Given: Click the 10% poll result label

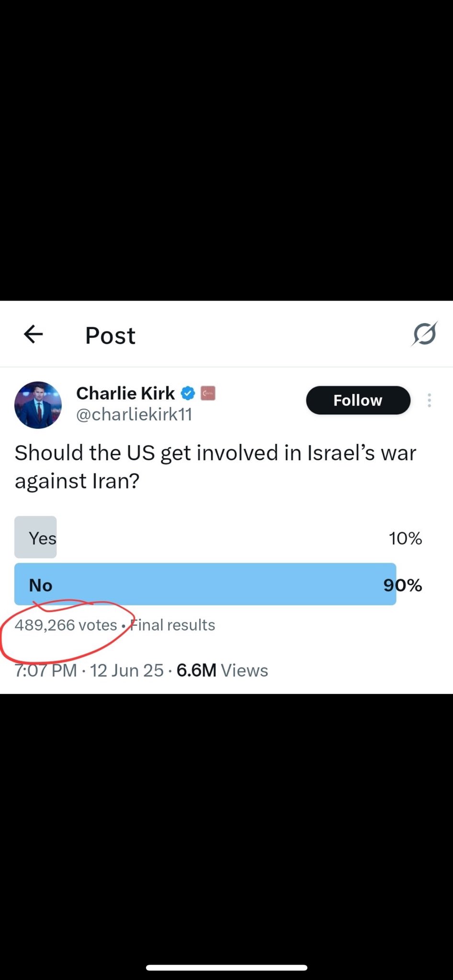Looking at the screenshot, I should (x=405, y=538).
